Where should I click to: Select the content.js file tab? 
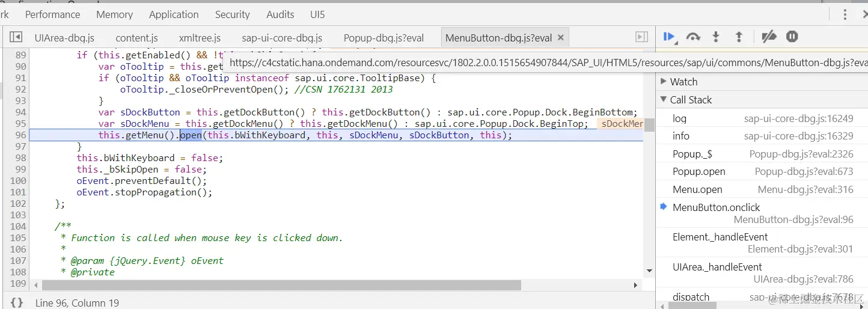point(136,38)
